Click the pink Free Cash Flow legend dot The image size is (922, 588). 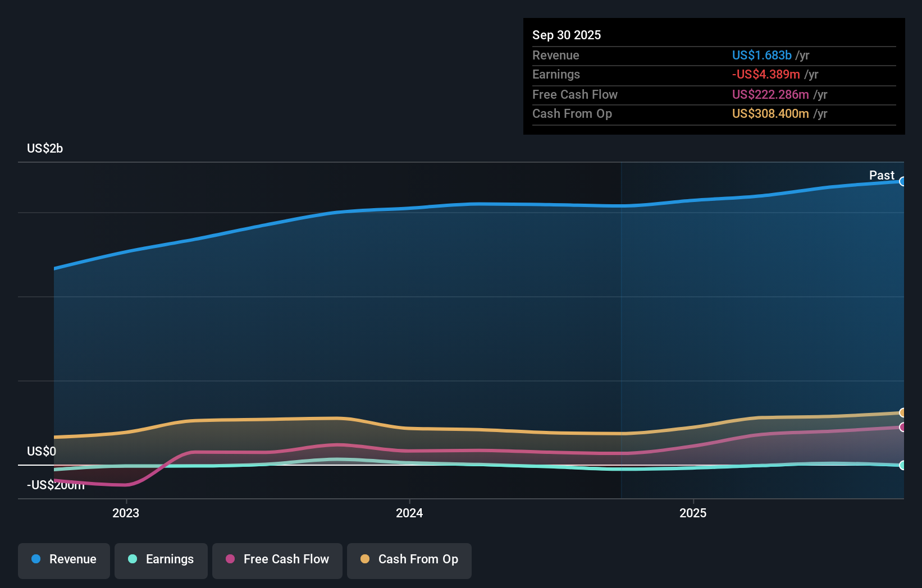click(x=231, y=559)
